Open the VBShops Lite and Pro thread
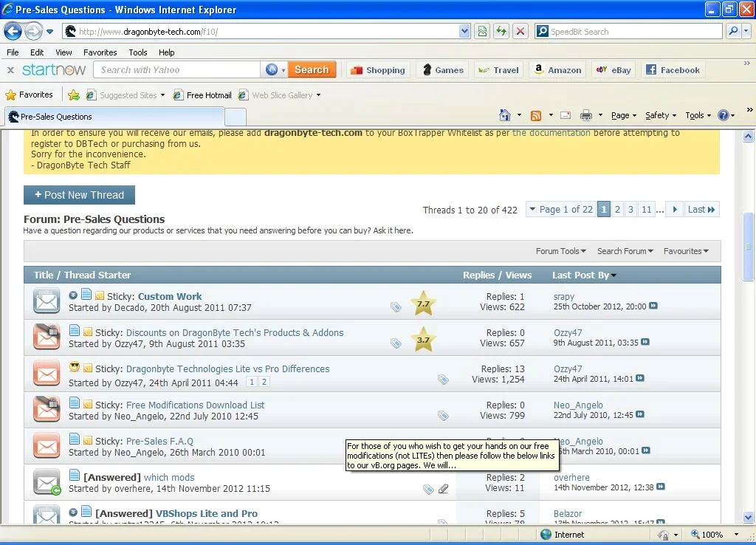Screen dimensions: 756x545 click(207, 513)
